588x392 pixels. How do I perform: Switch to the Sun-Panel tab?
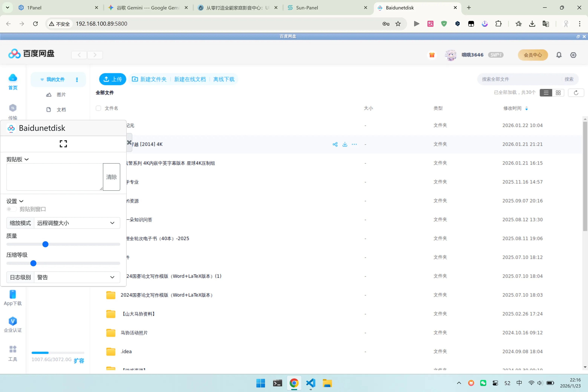pos(328,8)
